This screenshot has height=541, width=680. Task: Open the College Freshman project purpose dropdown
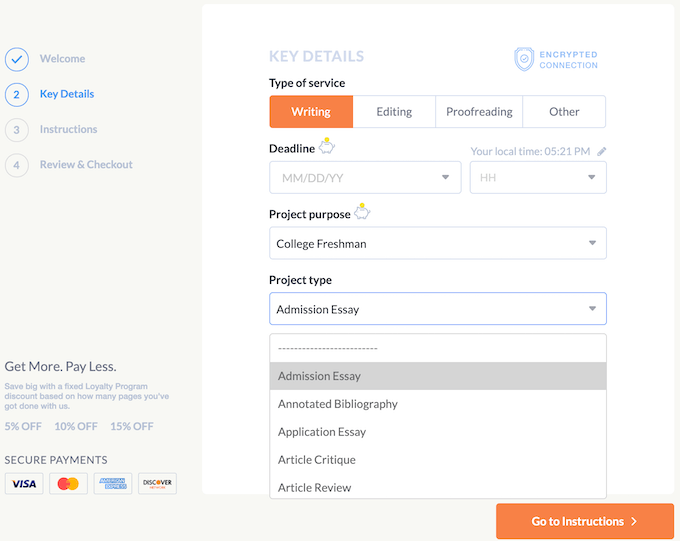(x=437, y=243)
